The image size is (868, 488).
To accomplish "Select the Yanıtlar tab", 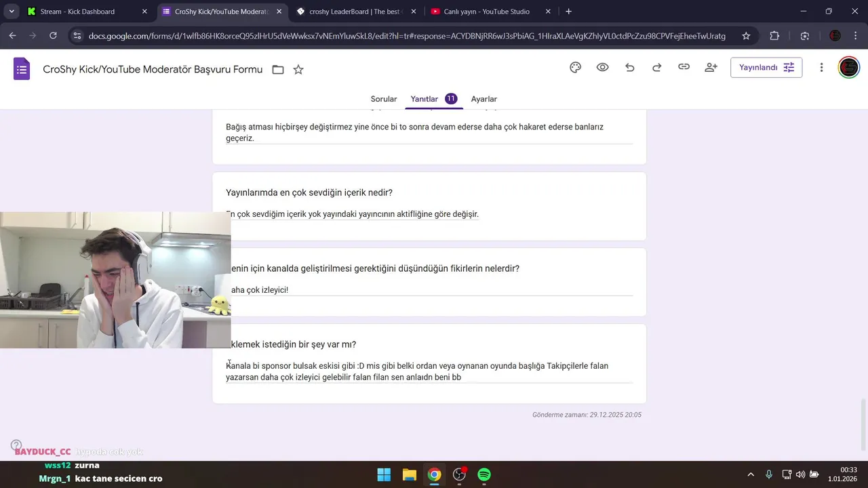I will tap(434, 99).
